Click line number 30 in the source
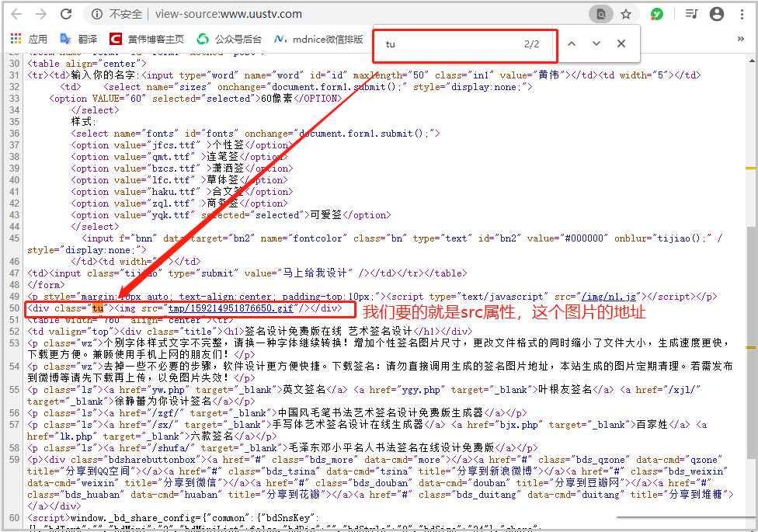Image resolution: width=758 pixels, height=532 pixels. tap(15, 64)
